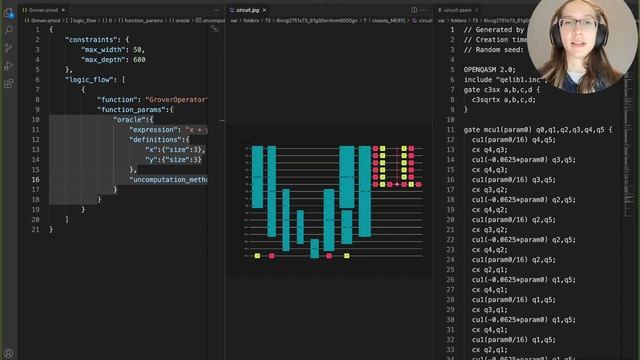
Task: Click the "constraints" key on line 2
Action: pyautogui.click(x=91, y=40)
